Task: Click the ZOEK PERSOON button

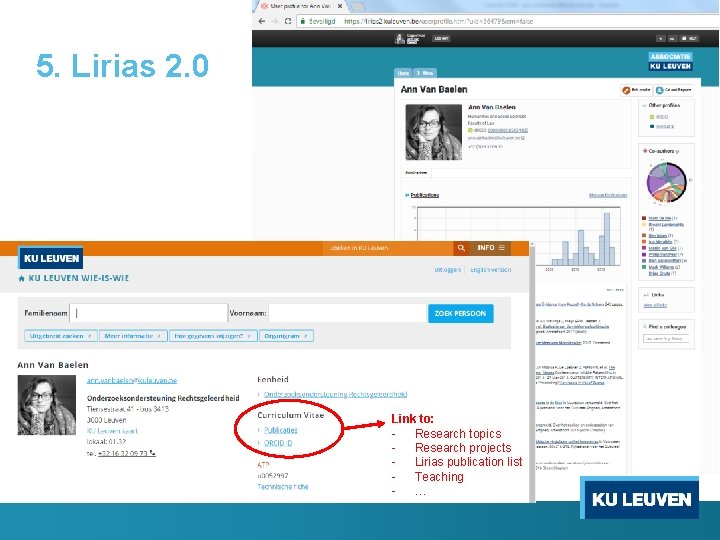Action: 461,314
